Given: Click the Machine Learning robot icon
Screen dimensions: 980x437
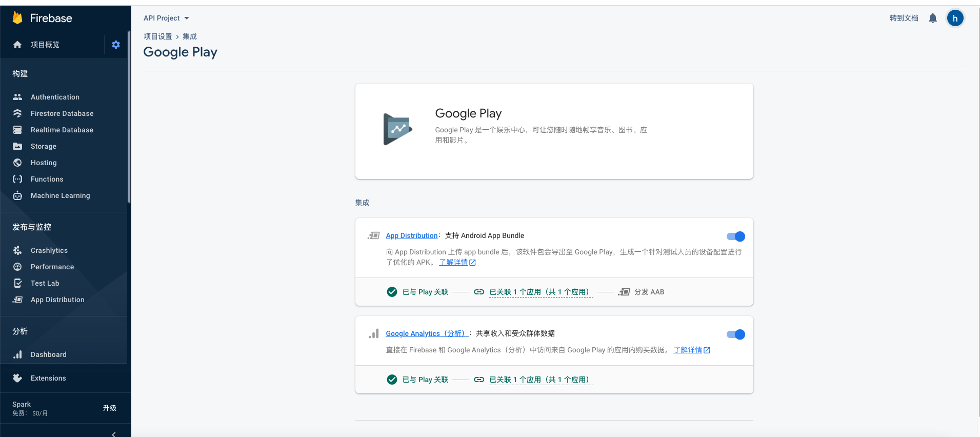Looking at the screenshot, I should tap(17, 195).
